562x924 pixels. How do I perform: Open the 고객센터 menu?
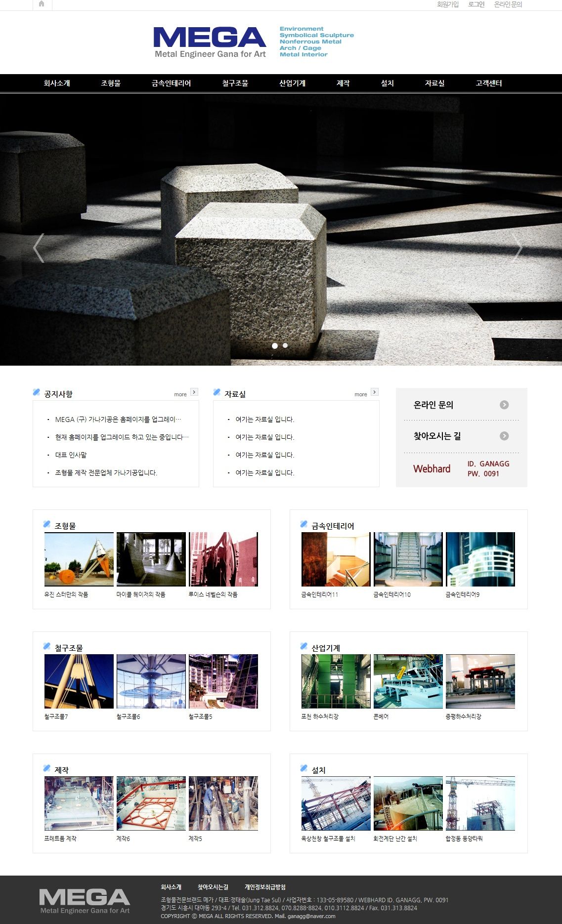pos(488,83)
